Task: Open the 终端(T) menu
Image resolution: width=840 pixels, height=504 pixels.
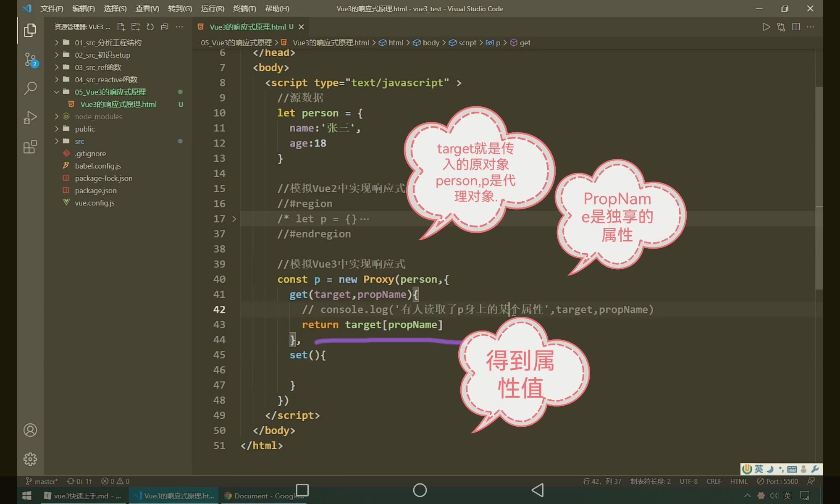Action: 244,8
